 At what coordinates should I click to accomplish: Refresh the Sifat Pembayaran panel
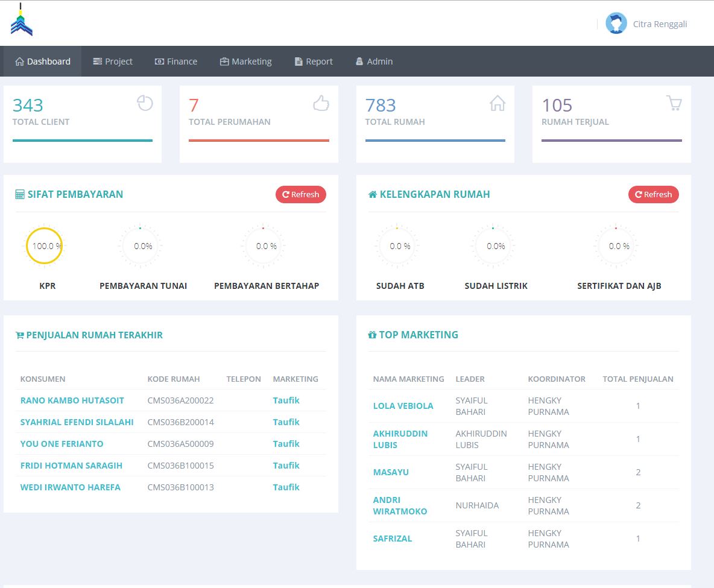click(300, 194)
